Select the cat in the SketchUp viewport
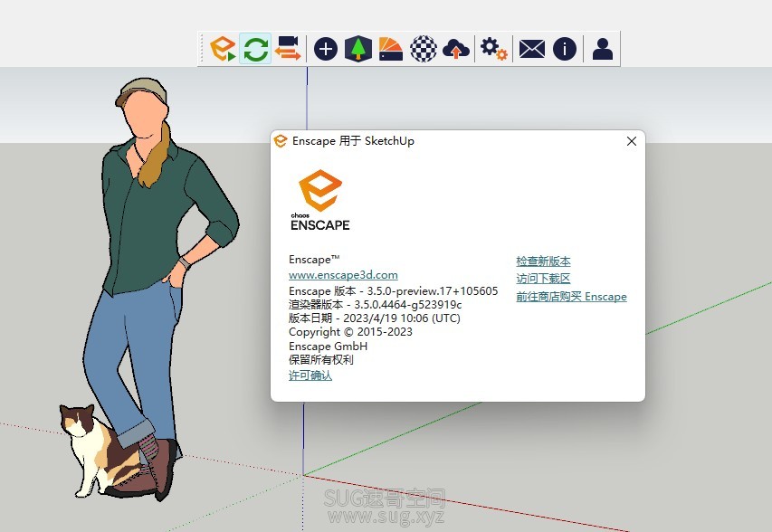 tap(91, 451)
